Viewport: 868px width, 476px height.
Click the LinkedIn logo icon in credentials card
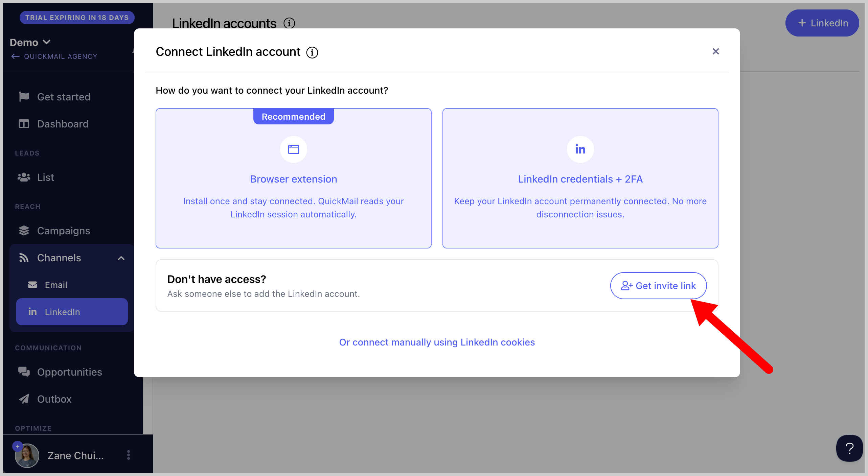pos(580,149)
